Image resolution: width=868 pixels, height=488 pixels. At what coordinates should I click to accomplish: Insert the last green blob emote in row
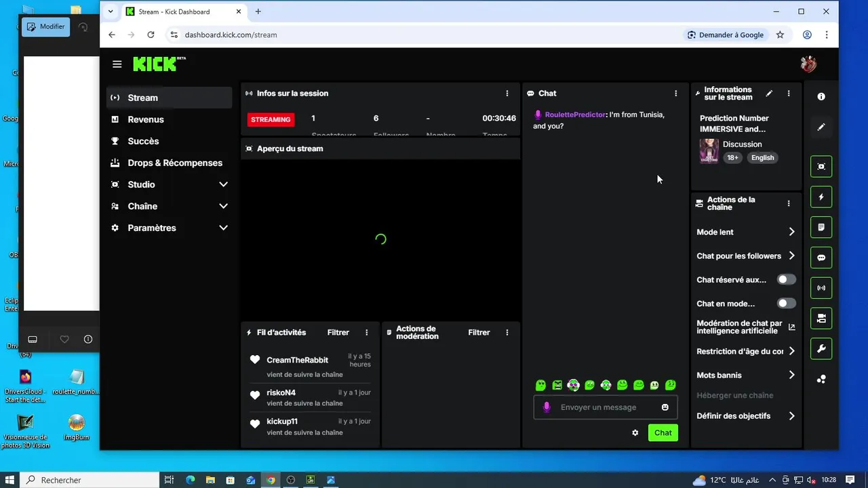point(671,386)
